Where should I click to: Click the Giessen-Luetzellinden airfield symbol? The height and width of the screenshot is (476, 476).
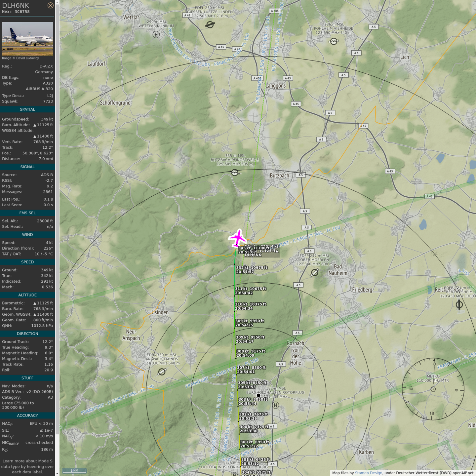[x=210, y=24]
